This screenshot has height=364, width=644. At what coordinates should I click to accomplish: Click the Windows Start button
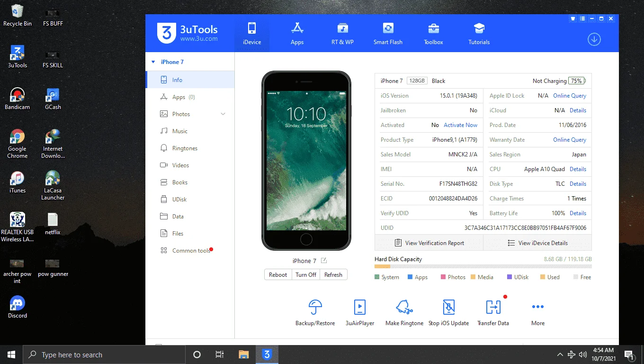coord(11,355)
